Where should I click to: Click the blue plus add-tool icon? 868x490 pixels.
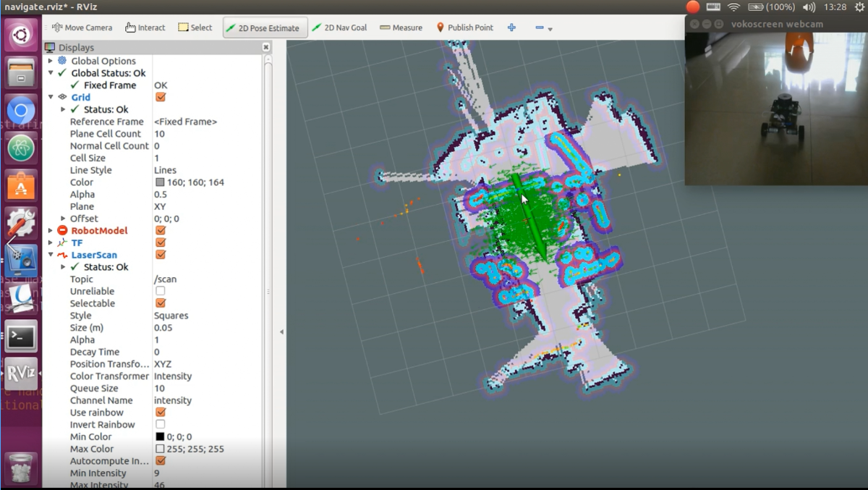click(511, 28)
